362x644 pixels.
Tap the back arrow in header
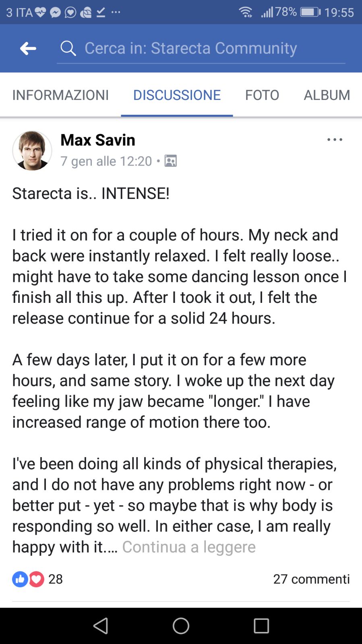[x=28, y=48]
